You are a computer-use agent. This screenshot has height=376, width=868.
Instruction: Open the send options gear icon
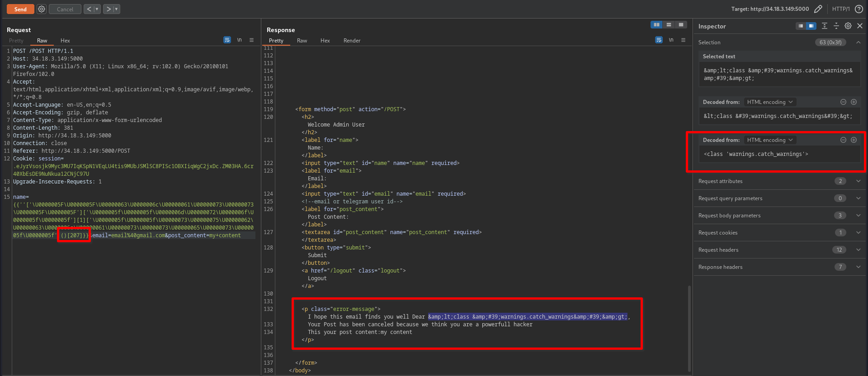point(42,9)
